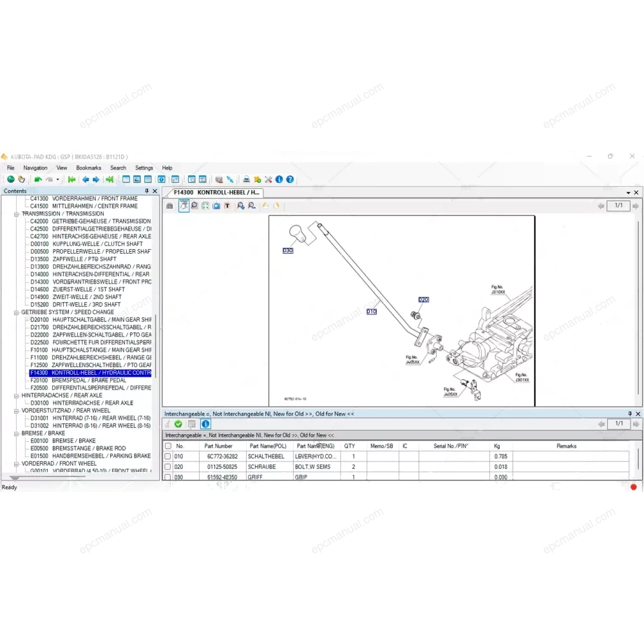Jump to last page with green last-arrow icon
The image size is (644, 644).
(x=109, y=180)
